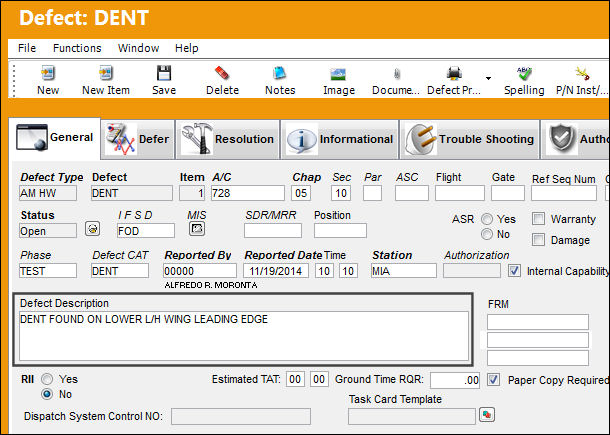Open the Help menu

click(x=187, y=48)
